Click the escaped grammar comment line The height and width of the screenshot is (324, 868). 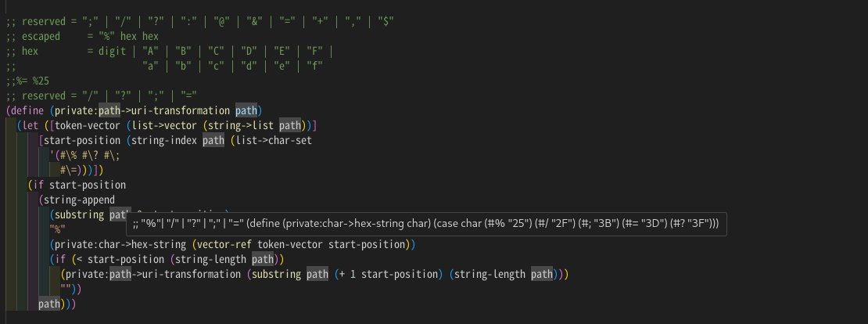[x=82, y=37]
